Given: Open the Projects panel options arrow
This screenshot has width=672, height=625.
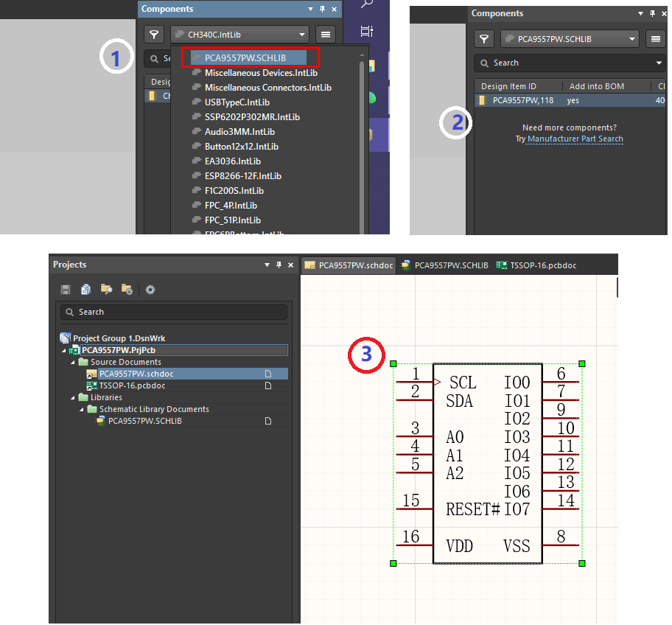Looking at the screenshot, I should click(x=267, y=265).
